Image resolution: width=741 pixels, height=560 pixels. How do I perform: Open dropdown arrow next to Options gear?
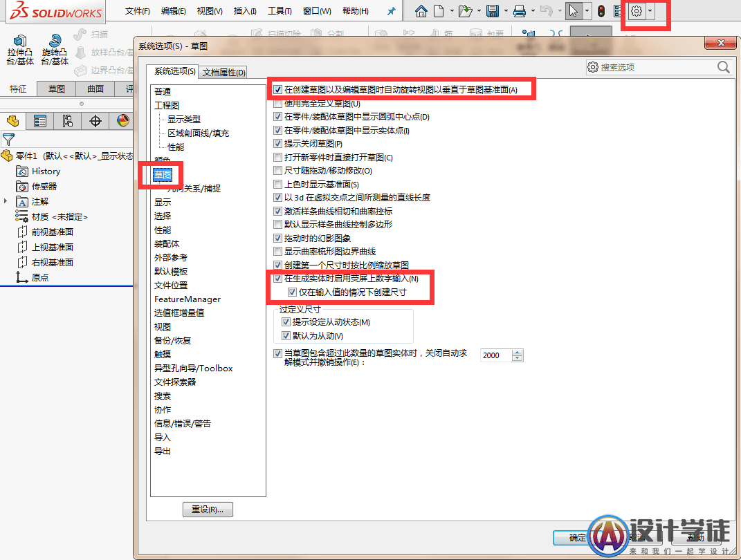tap(650, 11)
